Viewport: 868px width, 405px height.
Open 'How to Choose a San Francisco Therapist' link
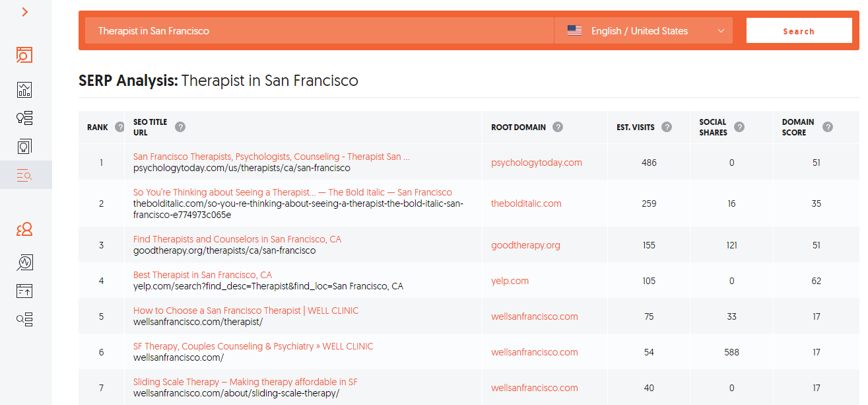click(246, 311)
